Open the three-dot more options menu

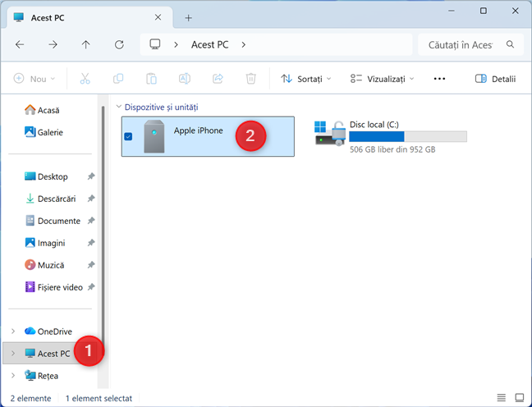pyautogui.click(x=439, y=79)
